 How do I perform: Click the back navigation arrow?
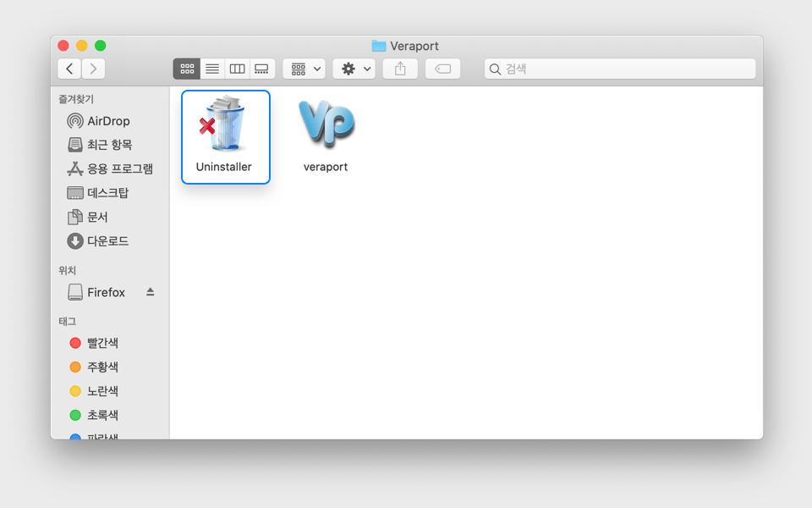coord(69,69)
